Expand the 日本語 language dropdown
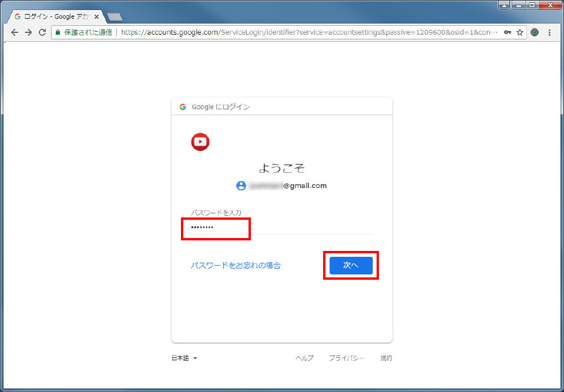The image size is (564, 392). 184,358
